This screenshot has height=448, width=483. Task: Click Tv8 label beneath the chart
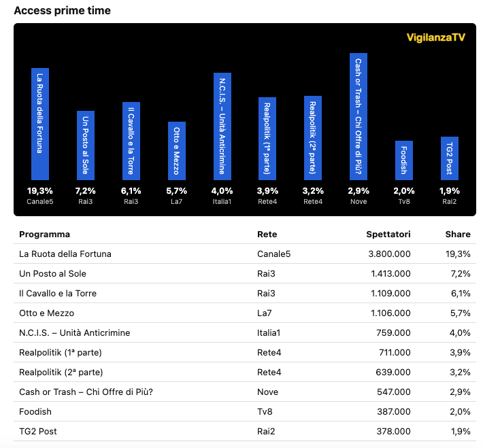[x=404, y=202]
